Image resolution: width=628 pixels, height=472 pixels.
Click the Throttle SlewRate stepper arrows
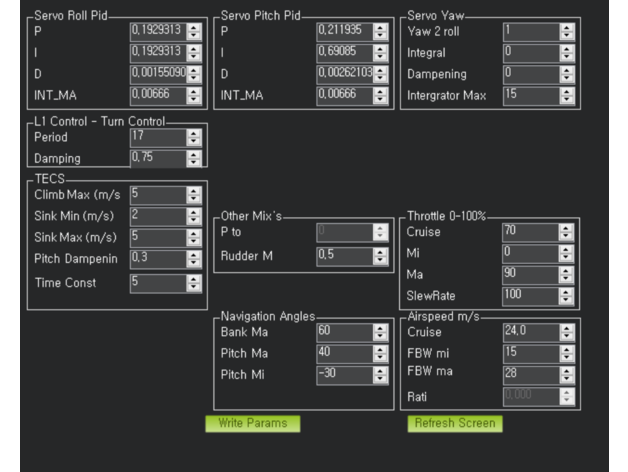point(567,296)
